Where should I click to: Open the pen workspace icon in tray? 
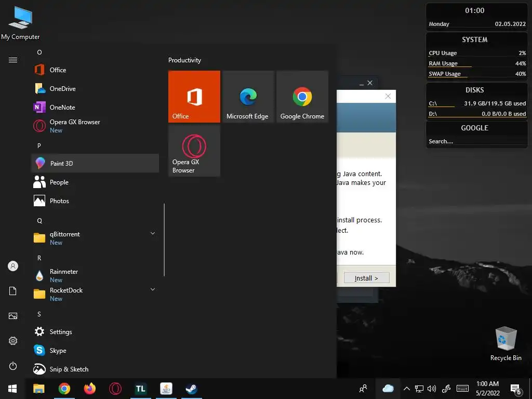(x=446, y=389)
